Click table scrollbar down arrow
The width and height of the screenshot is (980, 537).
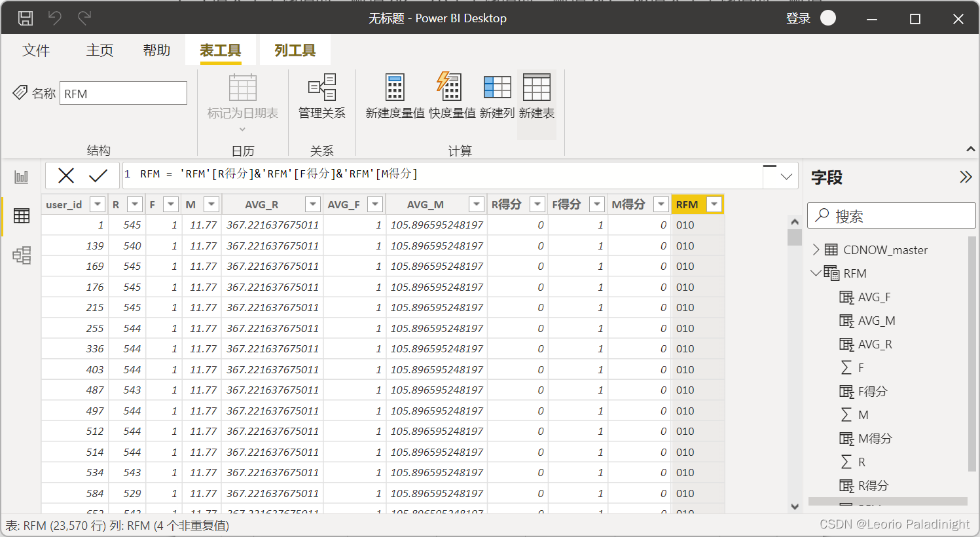(795, 506)
